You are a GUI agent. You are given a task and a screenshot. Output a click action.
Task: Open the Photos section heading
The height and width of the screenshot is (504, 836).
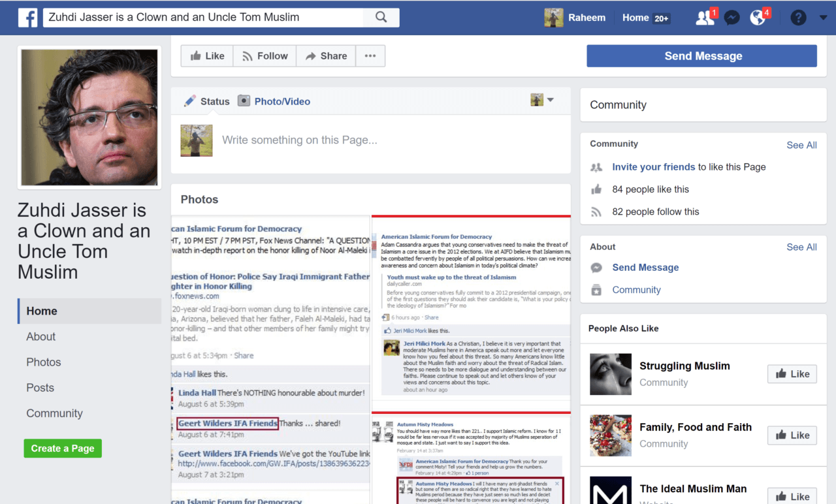coord(199,200)
